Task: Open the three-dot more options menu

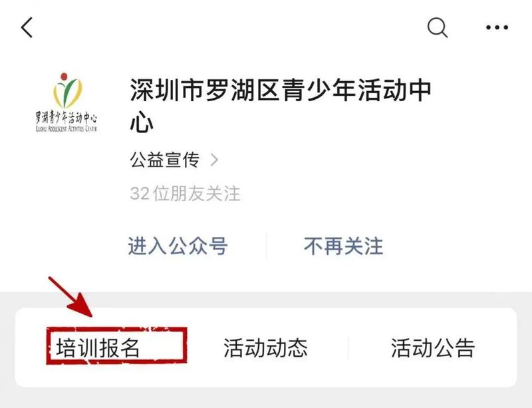Action: pyautogui.click(x=497, y=27)
